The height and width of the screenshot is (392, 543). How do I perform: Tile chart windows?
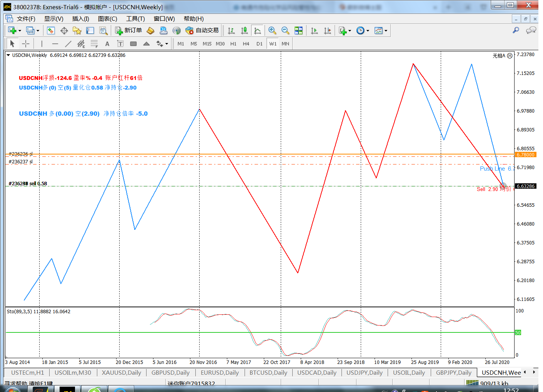click(298, 31)
